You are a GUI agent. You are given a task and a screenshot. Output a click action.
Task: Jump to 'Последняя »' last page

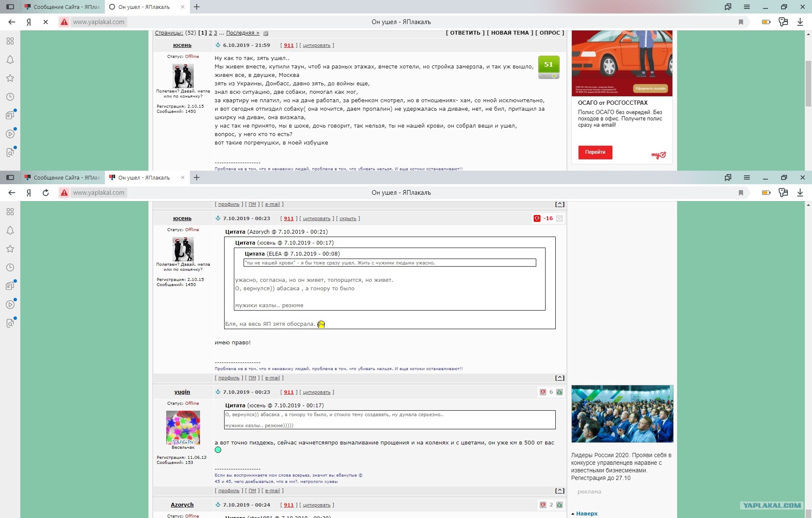(243, 33)
